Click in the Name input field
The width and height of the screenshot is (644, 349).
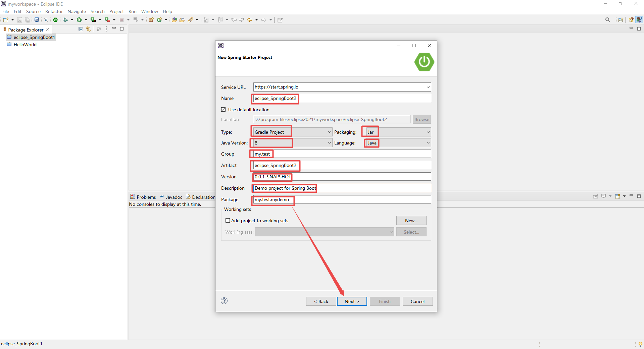(x=342, y=98)
